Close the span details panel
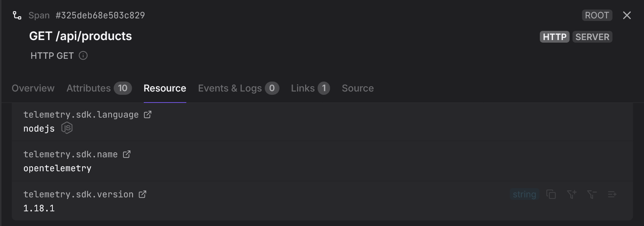 pyautogui.click(x=627, y=15)
